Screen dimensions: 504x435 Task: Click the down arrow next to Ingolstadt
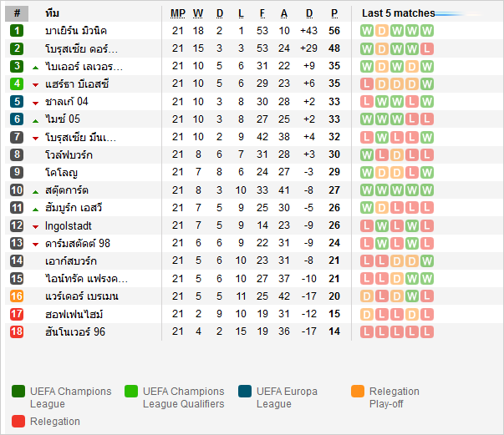click(35, 226)
